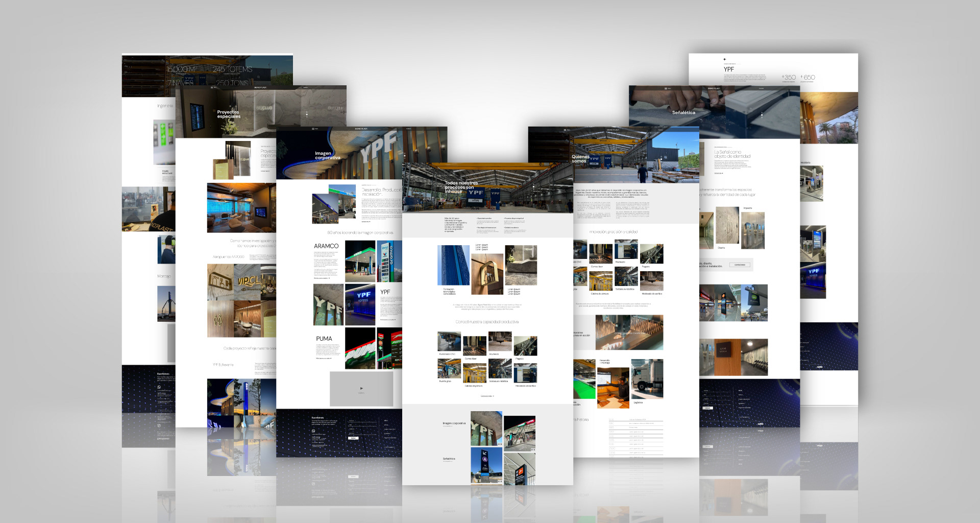The image size is (980, 523).
Task: Open Cabina de pintura thumbnail on Quienes somos page
Action: point(601,281)
